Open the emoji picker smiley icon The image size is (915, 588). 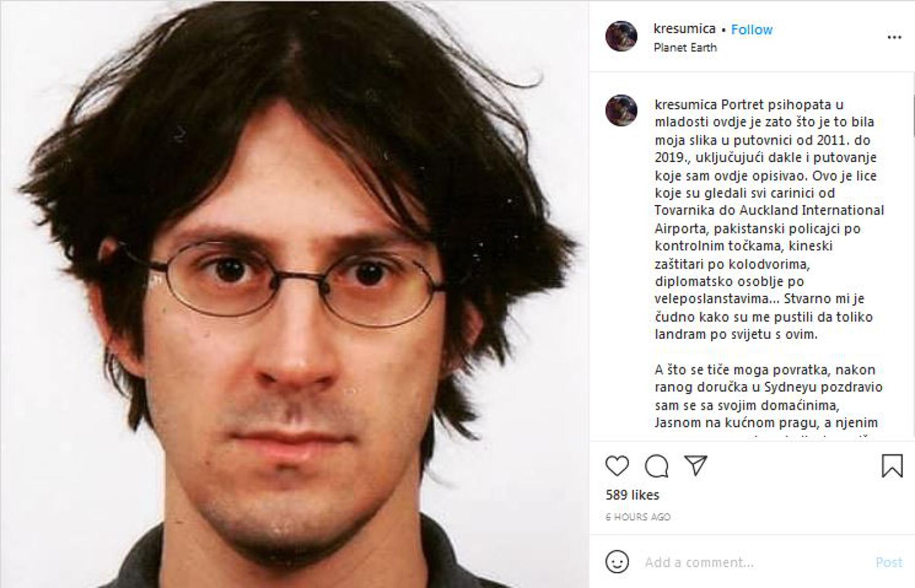coord(617,562)
